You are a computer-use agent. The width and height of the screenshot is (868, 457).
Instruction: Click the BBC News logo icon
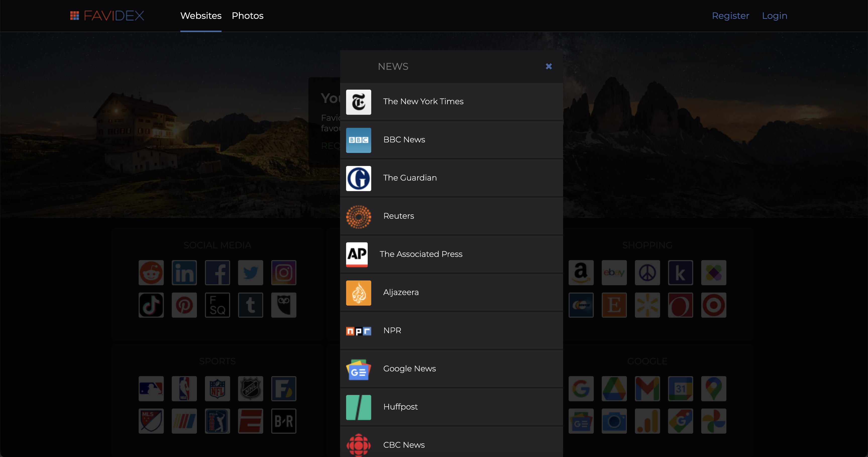[x=358, y=140]
